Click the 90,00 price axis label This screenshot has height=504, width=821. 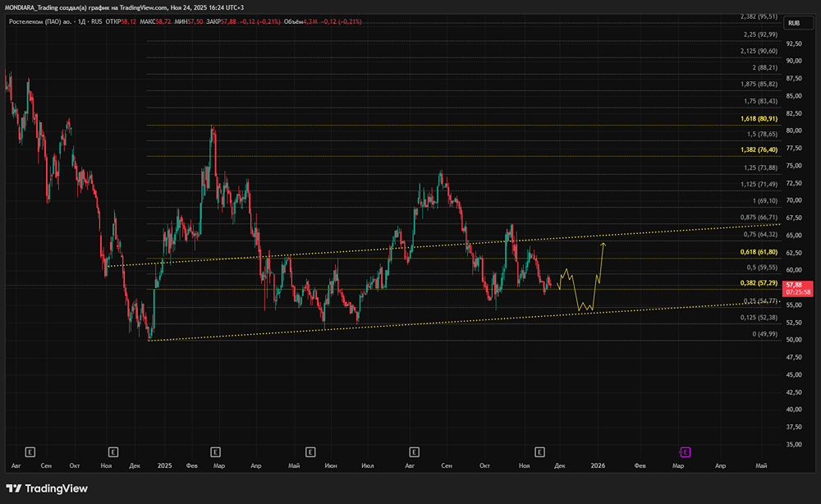pos(794,61)
